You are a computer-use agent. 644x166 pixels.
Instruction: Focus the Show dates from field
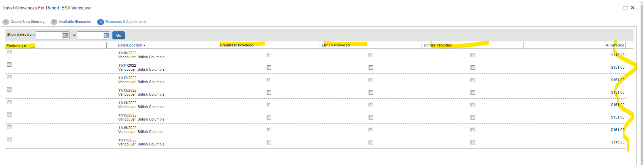[x=49, y=35]
